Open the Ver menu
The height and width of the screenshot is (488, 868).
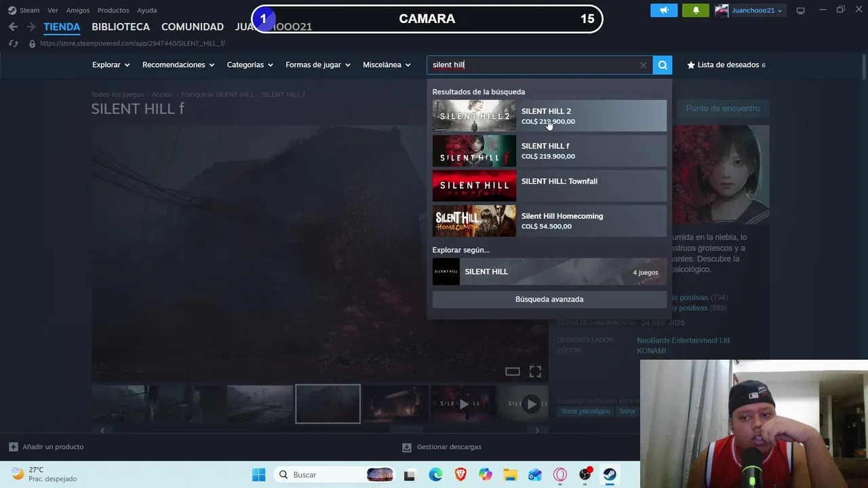[53, 10]
